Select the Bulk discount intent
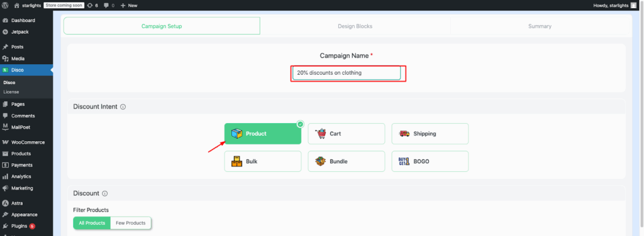 tap(262, 161)
